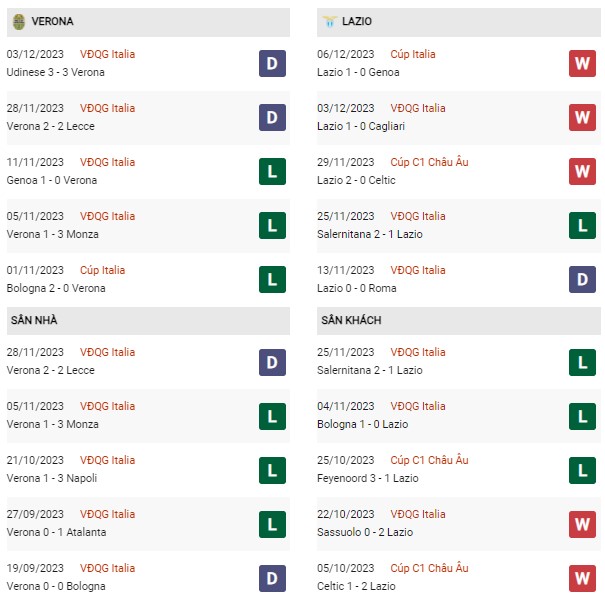Click the D badge for Udinese 3-3 Verona

[x=272, y=63]
